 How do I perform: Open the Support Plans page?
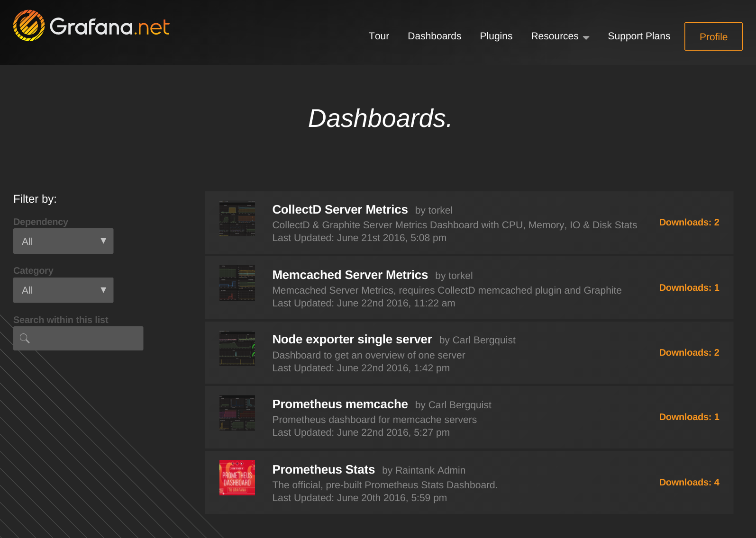[638, 36]
